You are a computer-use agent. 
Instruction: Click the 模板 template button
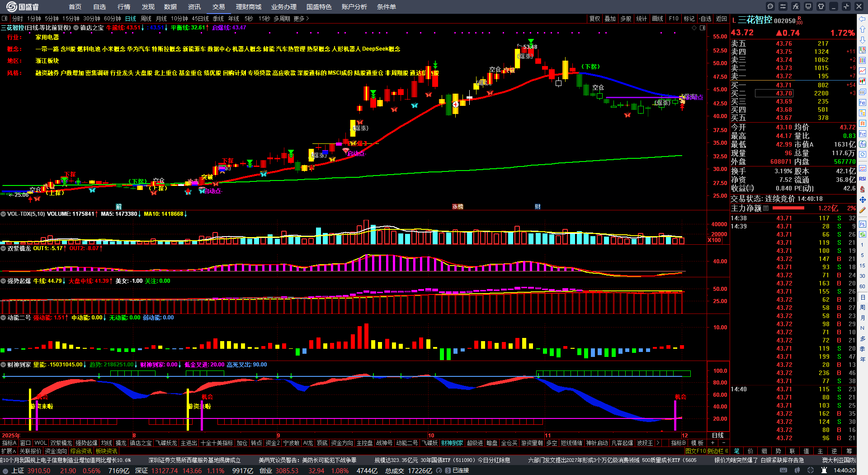(698, 443)
